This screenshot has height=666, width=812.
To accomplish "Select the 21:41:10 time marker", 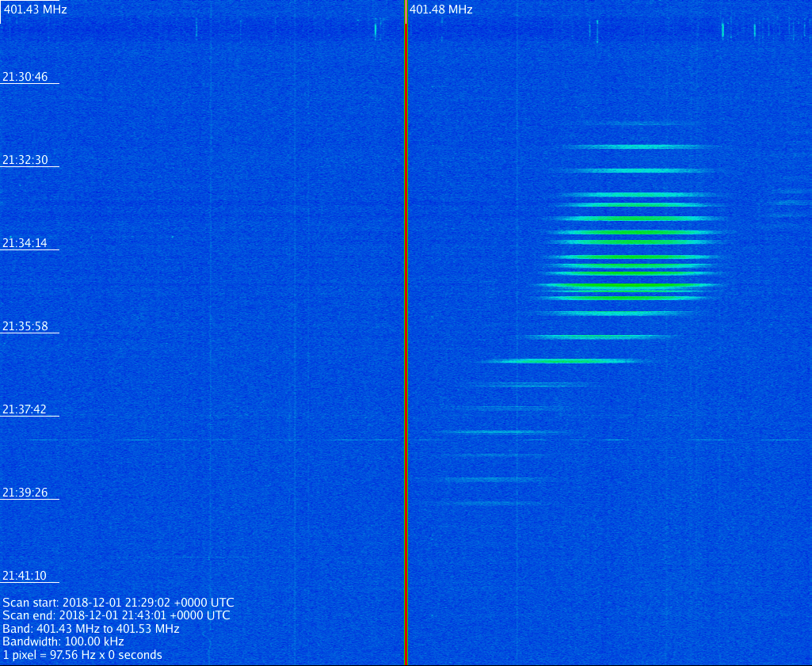I will pyautogui.click(x=25, y=576).
